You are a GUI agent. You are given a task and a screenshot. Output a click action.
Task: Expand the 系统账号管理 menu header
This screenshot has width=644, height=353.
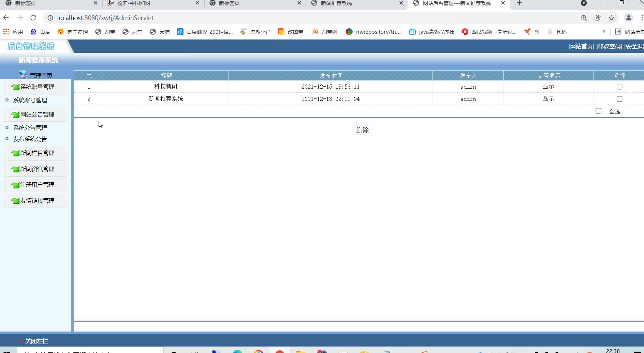35,87
